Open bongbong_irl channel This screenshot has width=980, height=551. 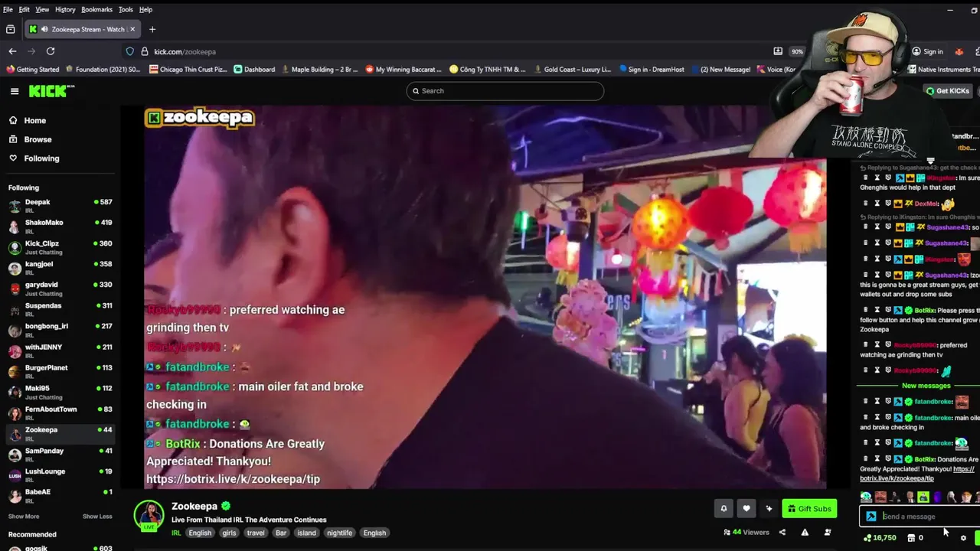pyautogui.click(x=60, y=329)
